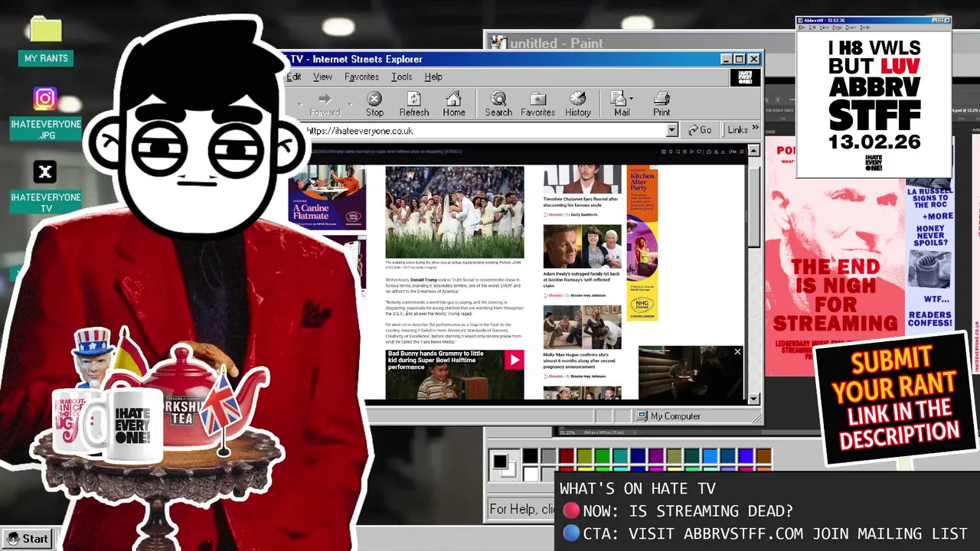This screenshot has width=980, height=551.
Task: Open Page menu in Abbrvstff window
Action: [837, 28]
